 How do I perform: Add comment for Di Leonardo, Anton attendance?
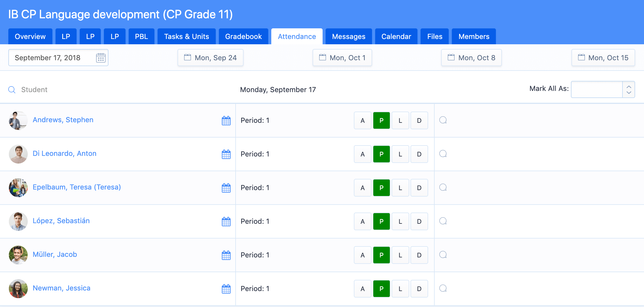(443, 154)
